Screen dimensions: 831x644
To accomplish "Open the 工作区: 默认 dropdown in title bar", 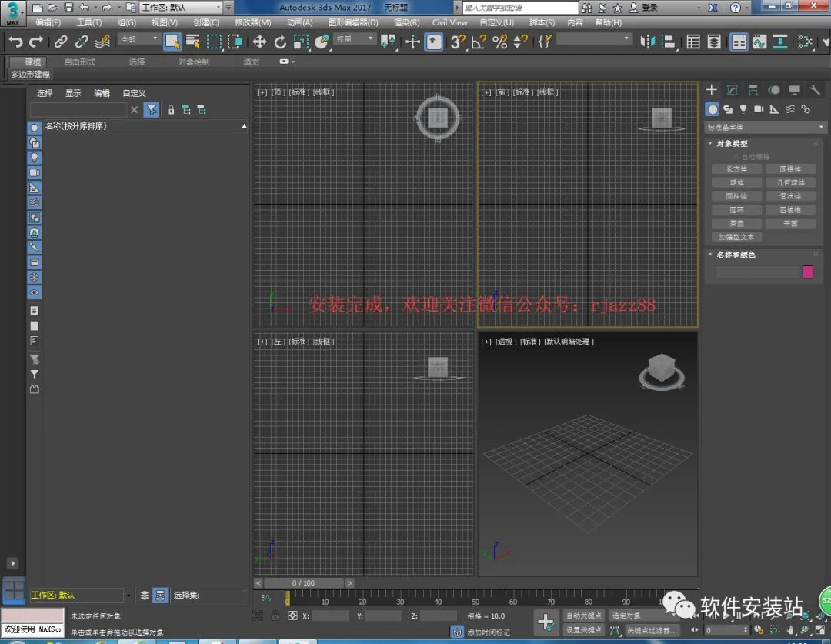I will 182,8.
